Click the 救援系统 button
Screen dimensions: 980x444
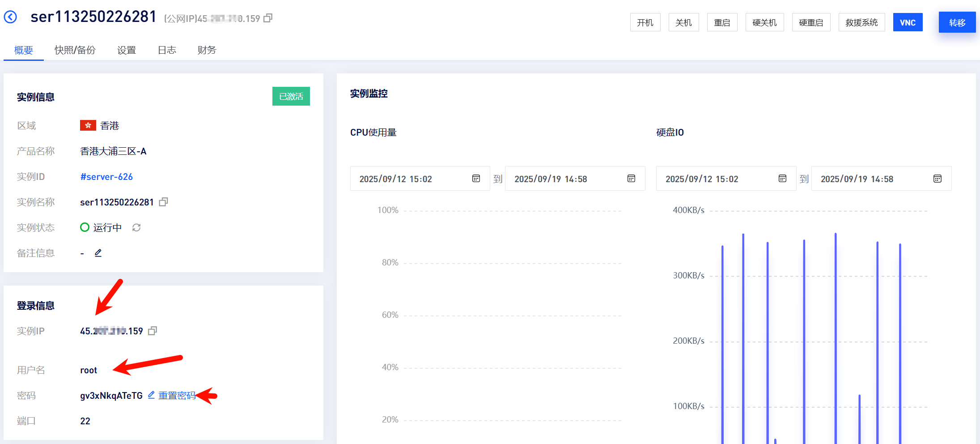tap(861, 22)
